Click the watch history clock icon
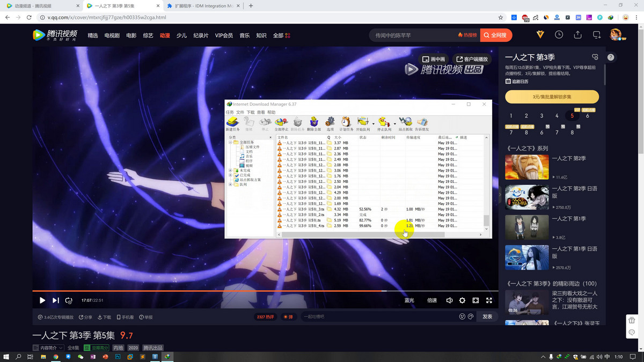This screenshot has height=362, width=644. click(559, 35)
